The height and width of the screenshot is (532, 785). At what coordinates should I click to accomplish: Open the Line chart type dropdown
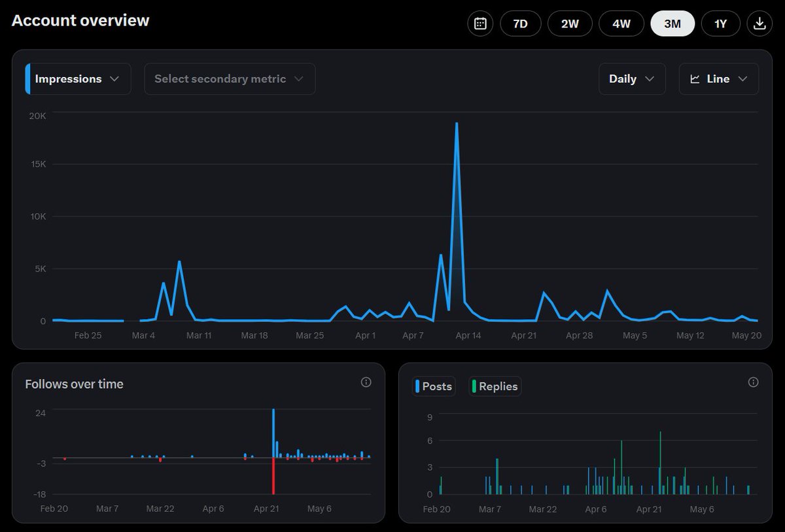click(718, 79)
